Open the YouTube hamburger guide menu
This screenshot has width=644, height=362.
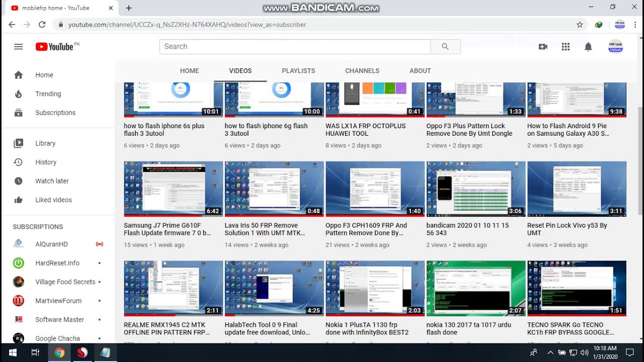click(x=19, y=47)
